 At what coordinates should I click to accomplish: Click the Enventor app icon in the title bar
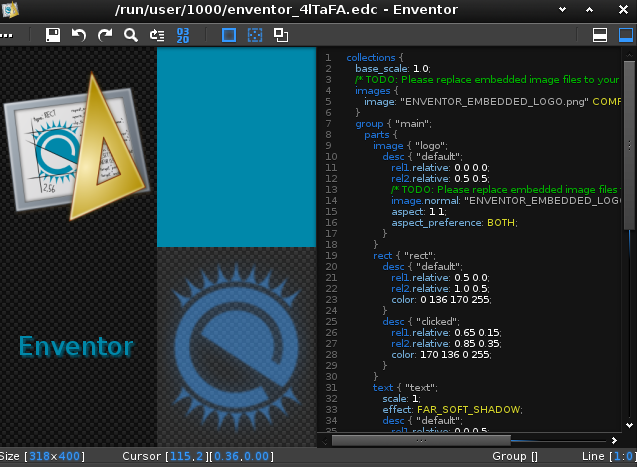[10, 9]
